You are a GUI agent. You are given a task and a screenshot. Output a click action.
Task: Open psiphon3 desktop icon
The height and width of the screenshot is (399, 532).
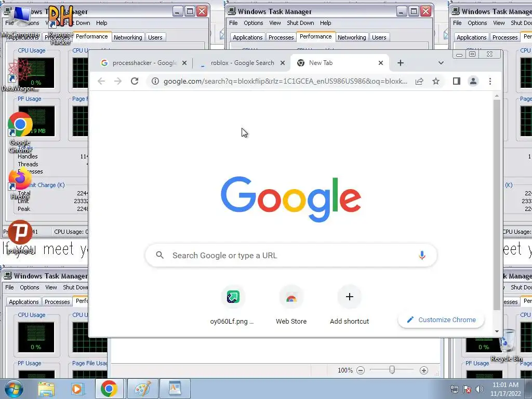pos(20,237)
